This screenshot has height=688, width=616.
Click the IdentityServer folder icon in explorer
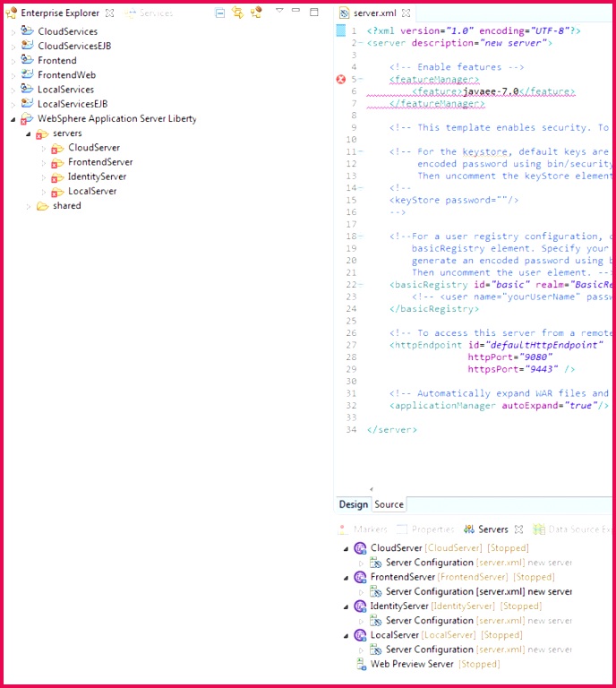pyautogui.click(x=57, y=177)
